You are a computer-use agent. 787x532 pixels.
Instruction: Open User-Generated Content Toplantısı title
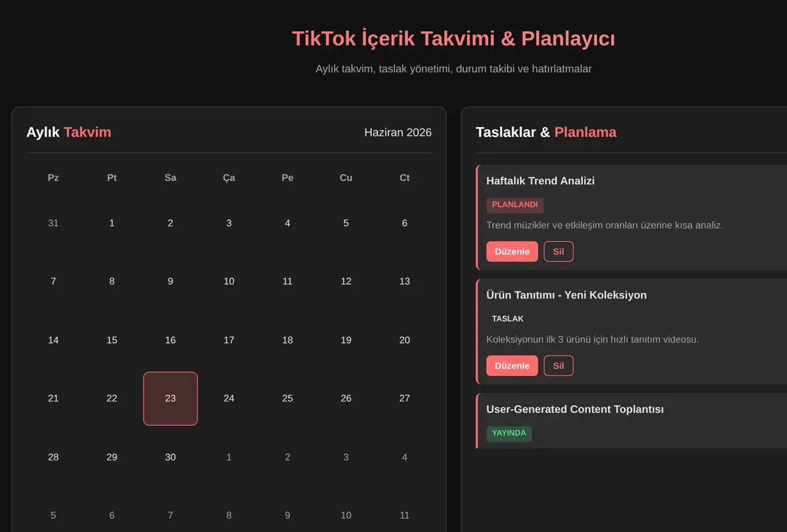pos(575,409)
